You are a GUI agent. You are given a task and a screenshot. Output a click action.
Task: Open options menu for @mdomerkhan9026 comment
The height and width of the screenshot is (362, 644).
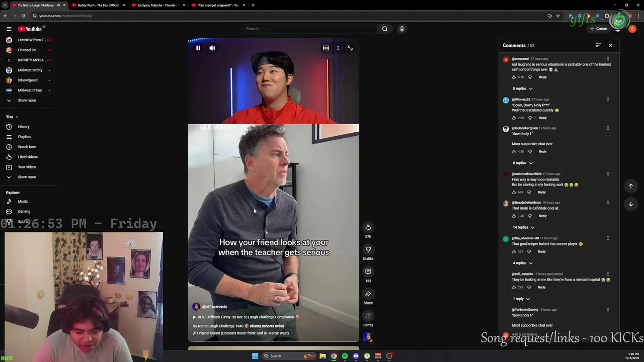tap(608, 174)
